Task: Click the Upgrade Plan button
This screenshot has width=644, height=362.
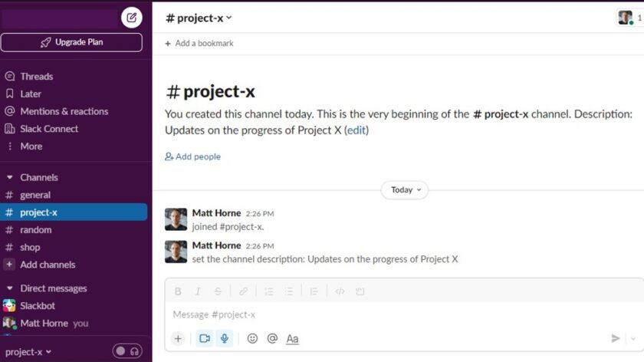Action: (71, 42)
